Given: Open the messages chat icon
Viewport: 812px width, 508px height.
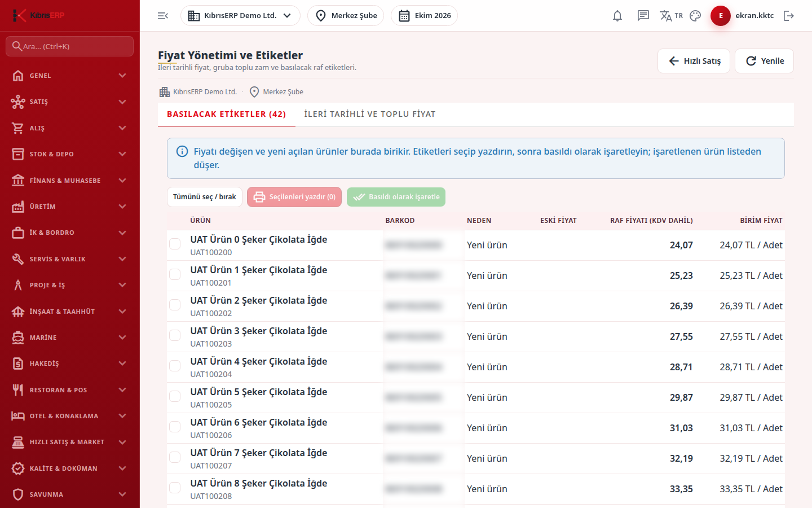Looking at the screenshot, I should click(x=643, y=16).
